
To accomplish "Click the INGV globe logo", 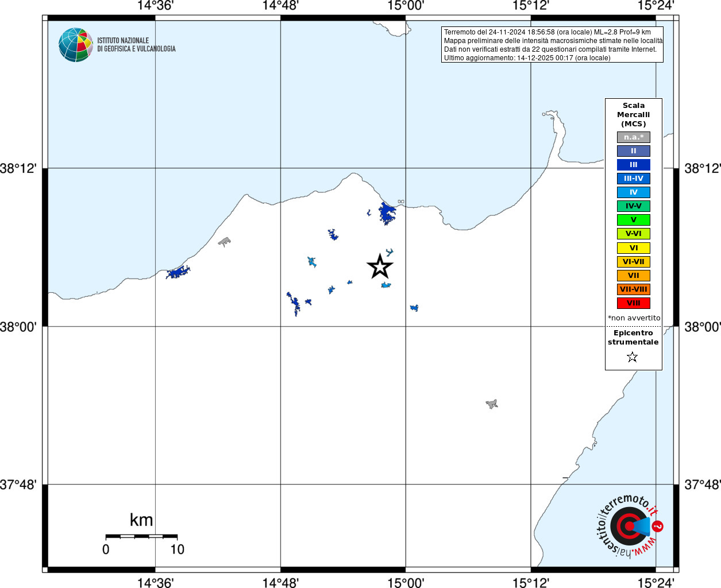I will tap(75, 45).
